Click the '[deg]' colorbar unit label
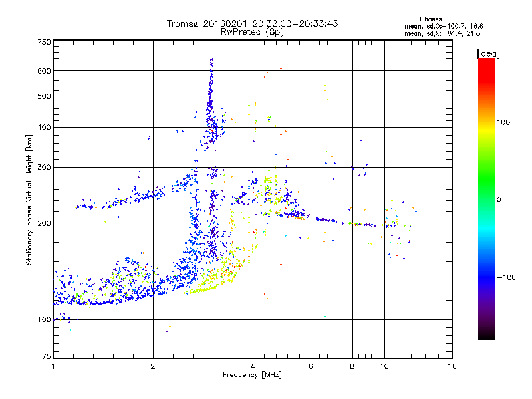The width and height of the screenshot is (532, 399). (488, 53)
